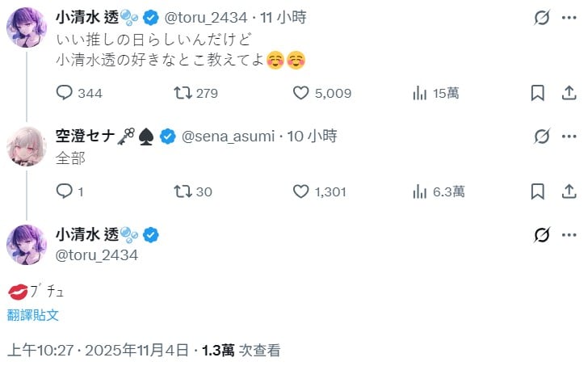Bookmark 空澄セナ's reply post

[537, 191]
